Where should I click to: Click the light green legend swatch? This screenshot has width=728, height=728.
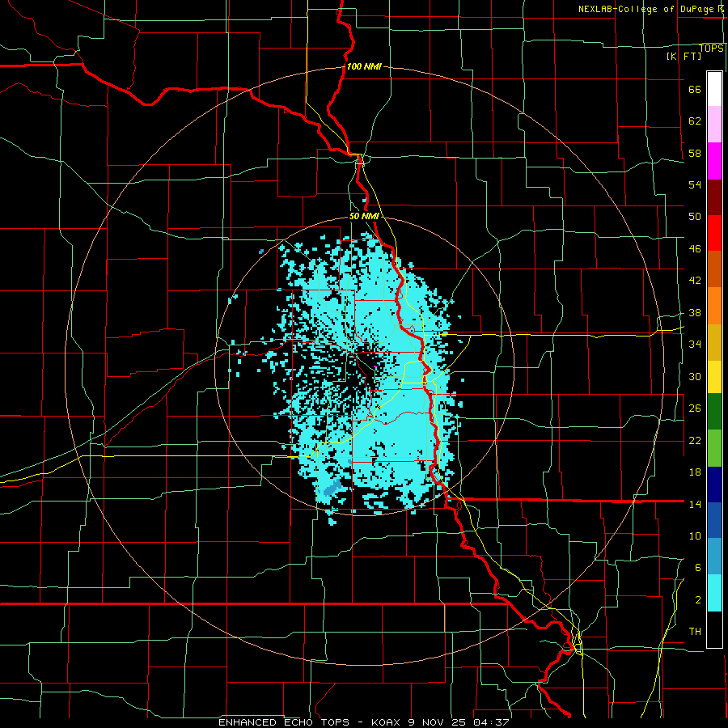coord(714,448)
